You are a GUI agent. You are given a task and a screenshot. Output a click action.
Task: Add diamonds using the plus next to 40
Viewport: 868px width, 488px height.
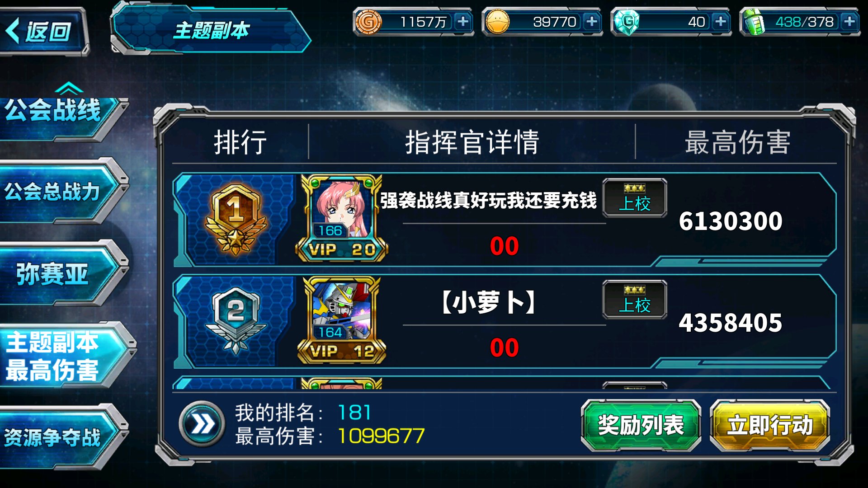point(721,21)
